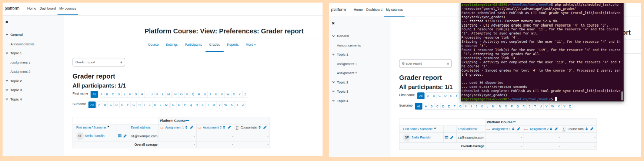Image resolution: width=644 pixels, height=161 pixels.
Task: Expand Topic 3 section in left window sidebar
Action: pos(7,90)
